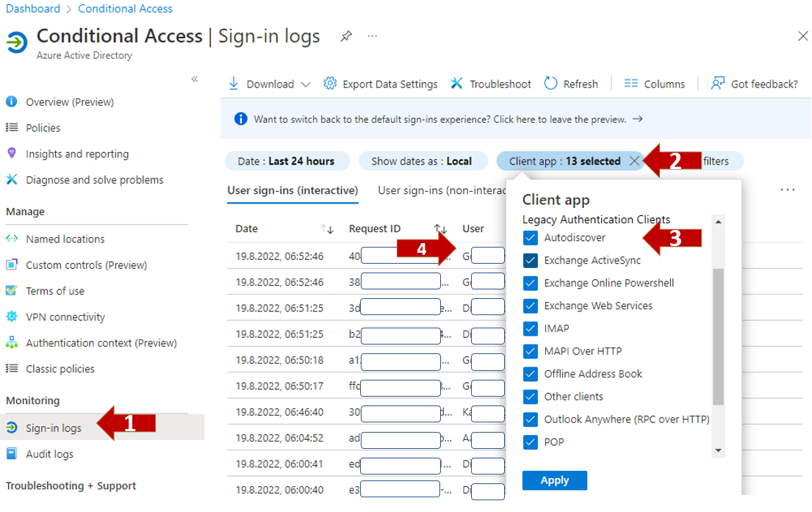Open Authentication context (Preview)
The image size is (812, 512).
point(101,343)
